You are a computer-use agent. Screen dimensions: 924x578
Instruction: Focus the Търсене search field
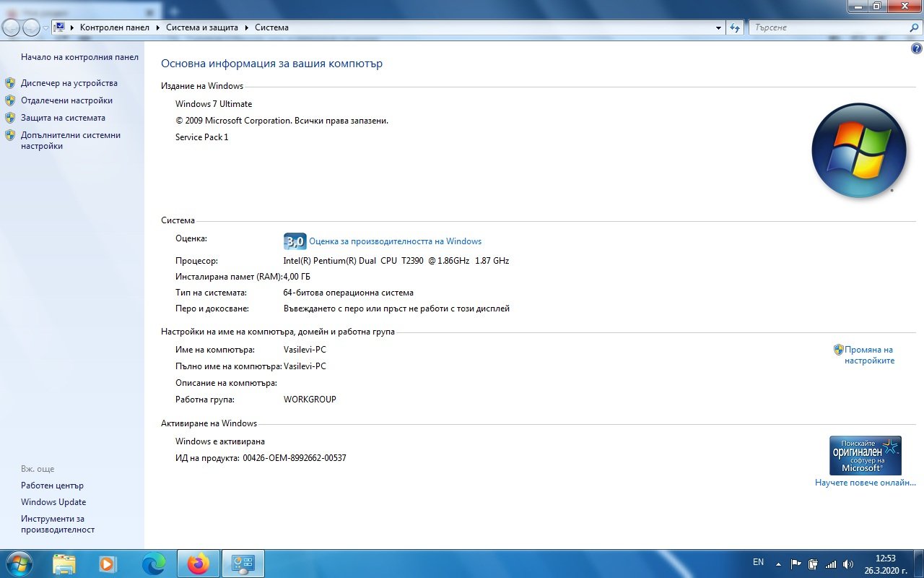point(828,27)
